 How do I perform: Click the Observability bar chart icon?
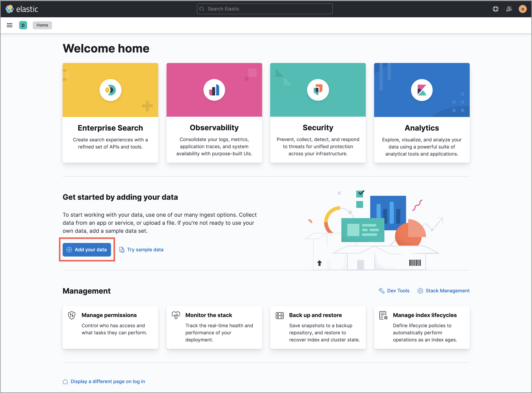point(214,90)
